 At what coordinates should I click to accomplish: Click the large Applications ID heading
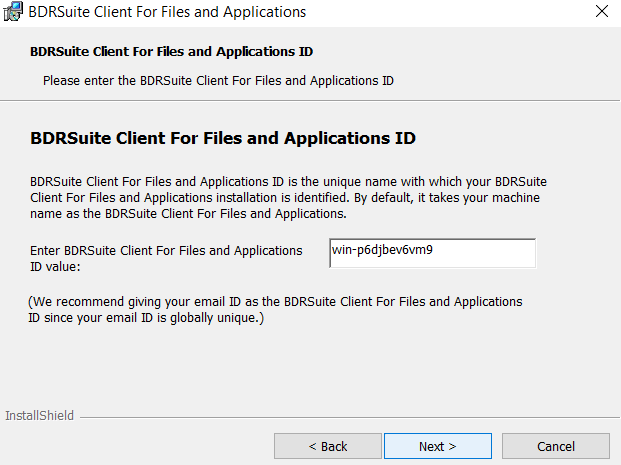[223, 138]
